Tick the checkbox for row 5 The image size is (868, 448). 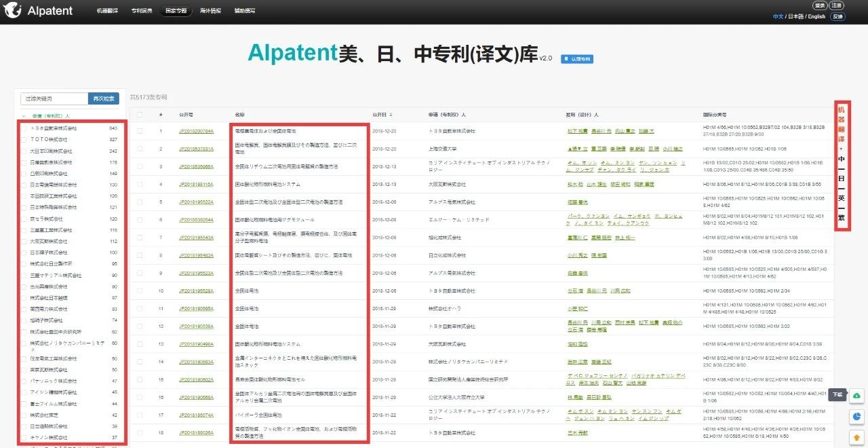140,202
